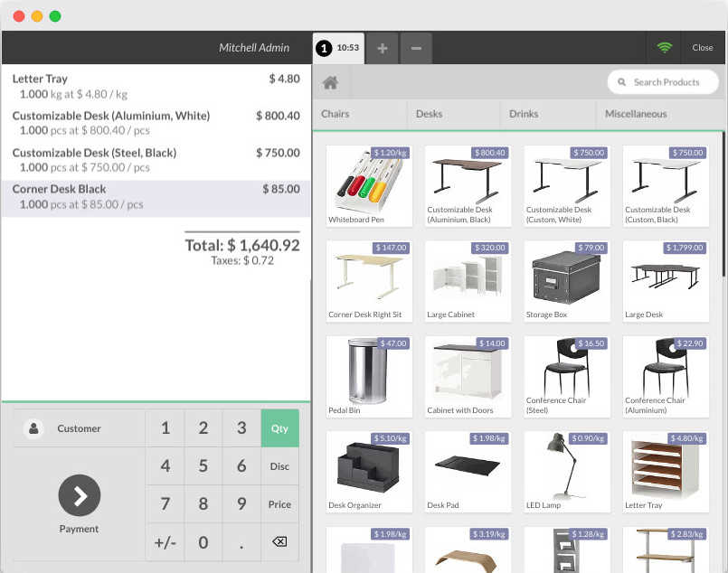The image size is (728, 573).
Task: Activate Qty mode on numpad
Action: 279,428
